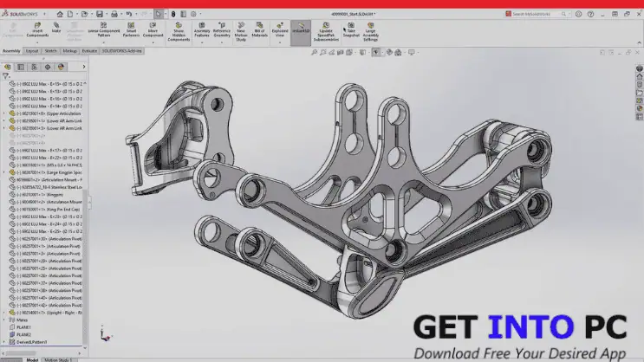Switch to the Layout tab

click(x=31, y=51)
